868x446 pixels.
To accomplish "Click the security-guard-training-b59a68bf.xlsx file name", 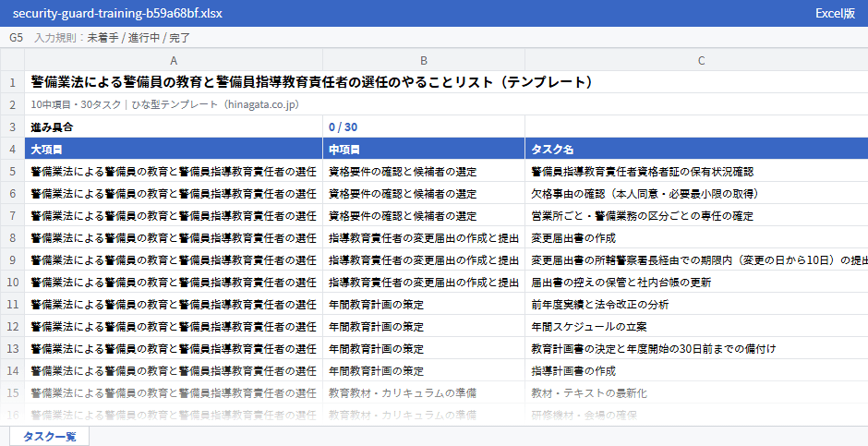I will (117, 13).
